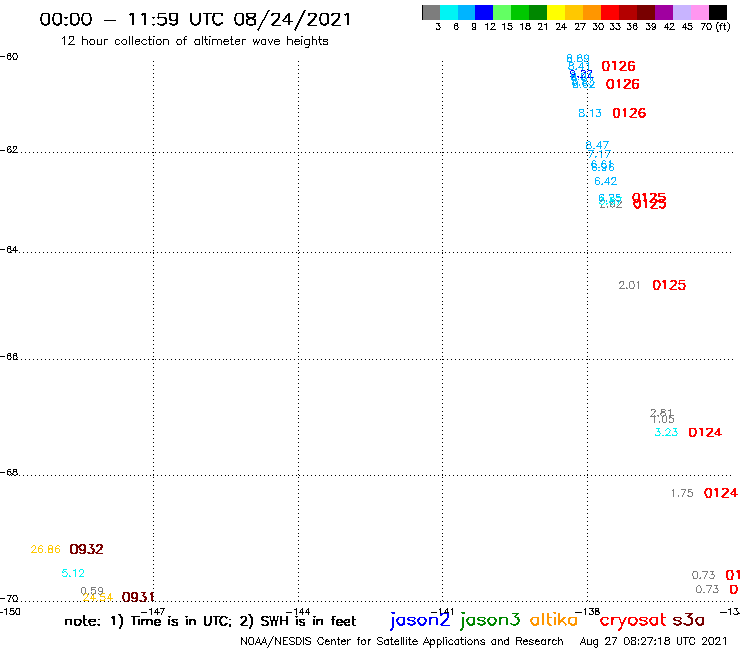This screenshot has width=740, height=650.
Task: Select the latitude label -64 on the left axis
Action: tap(9, 249)
